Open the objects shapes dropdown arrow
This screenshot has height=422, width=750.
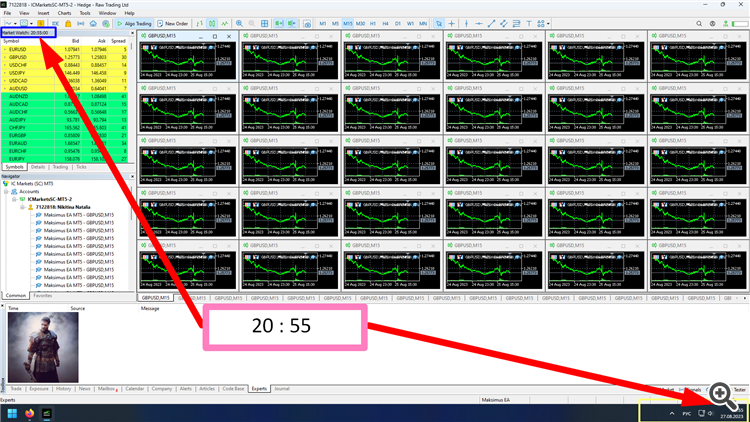(x=548, y=23)
